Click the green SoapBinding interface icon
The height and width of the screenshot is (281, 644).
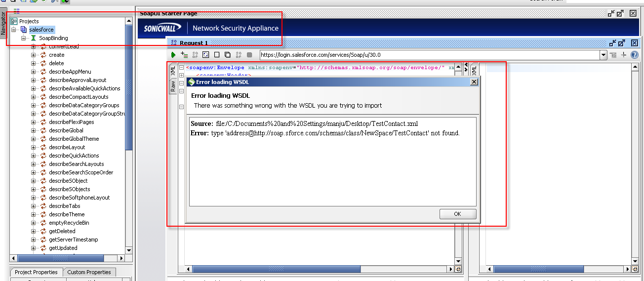tap(34, 38)
